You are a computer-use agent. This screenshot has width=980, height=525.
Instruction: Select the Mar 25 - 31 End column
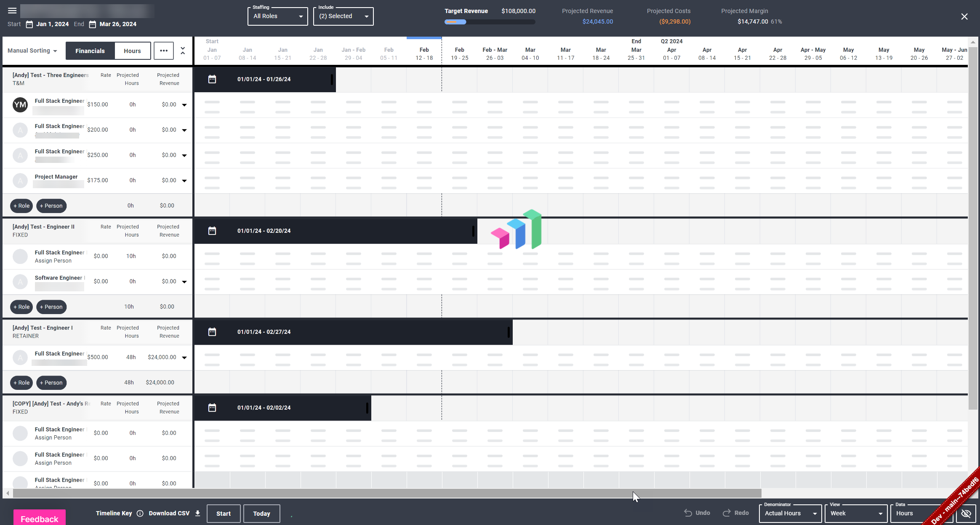point(636,50)
